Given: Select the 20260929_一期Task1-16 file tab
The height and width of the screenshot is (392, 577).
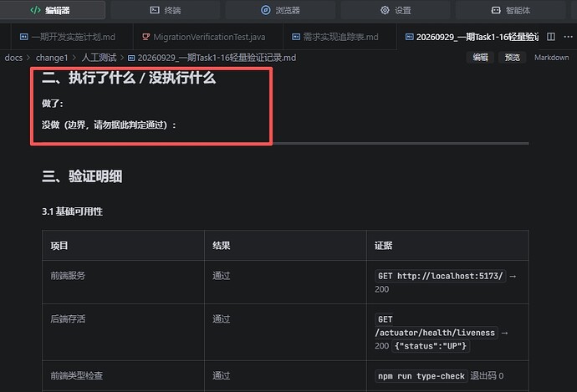Looking at the screenshot, I should tap(470, 37).
